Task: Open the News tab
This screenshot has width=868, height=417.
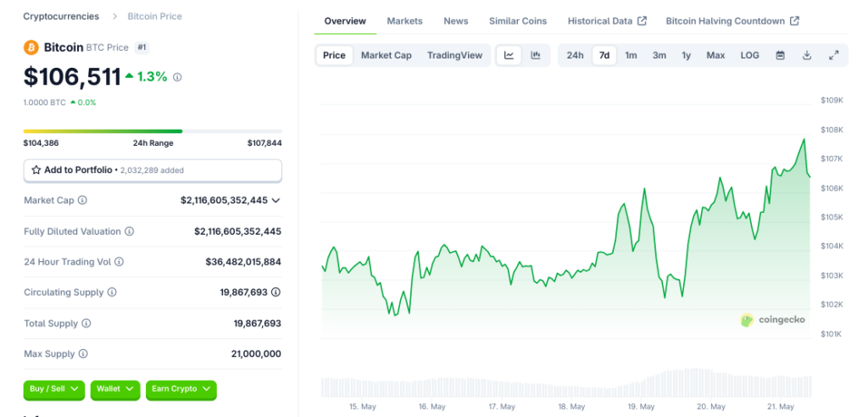Action: (x=456, y=21)
